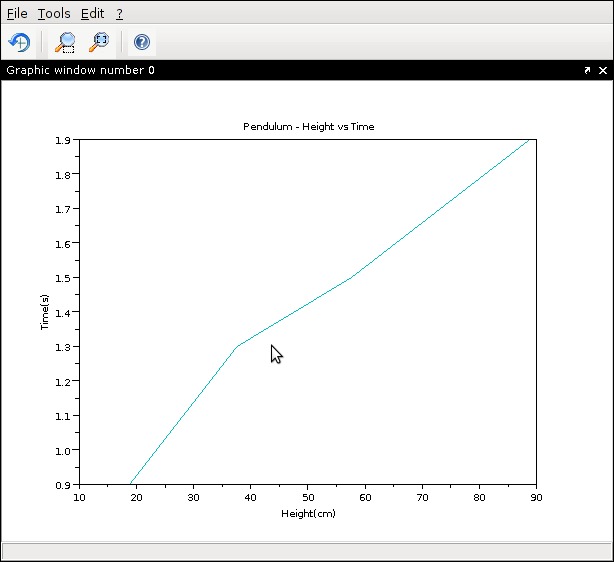Image resolution: width=614 pixels, height=562 pixels.
Task: Open the File menu
Action: pos(17,14)
